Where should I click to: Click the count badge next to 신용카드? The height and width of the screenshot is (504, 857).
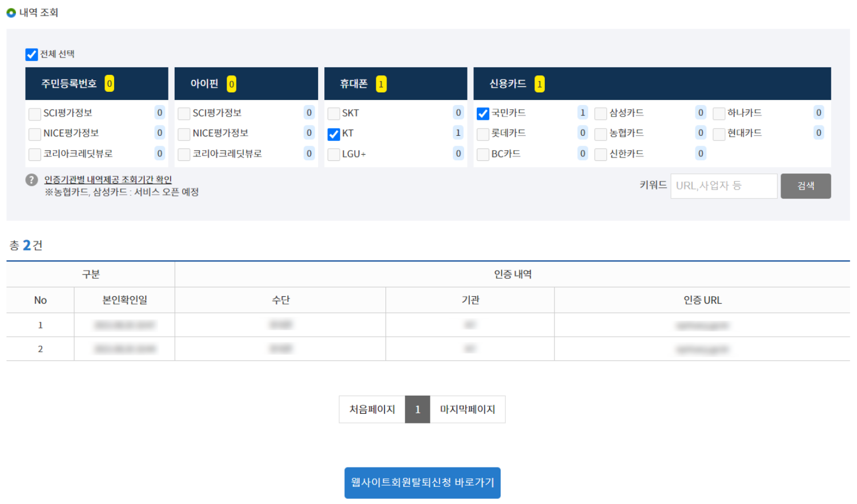point(539,83)
